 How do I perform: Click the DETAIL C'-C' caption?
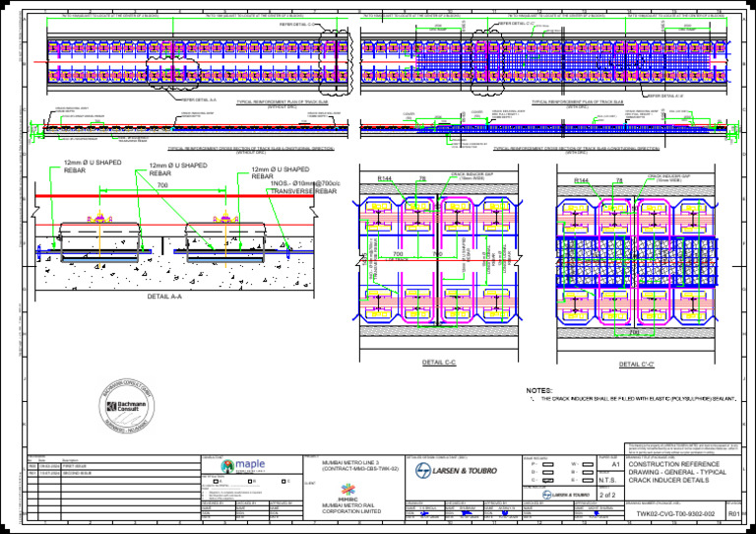click(637, 365)
